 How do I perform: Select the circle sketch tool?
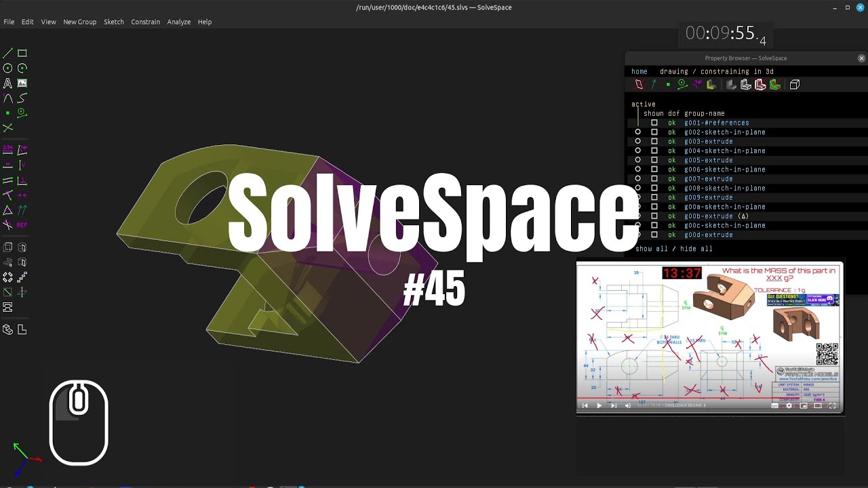click(x=7, y=68)
